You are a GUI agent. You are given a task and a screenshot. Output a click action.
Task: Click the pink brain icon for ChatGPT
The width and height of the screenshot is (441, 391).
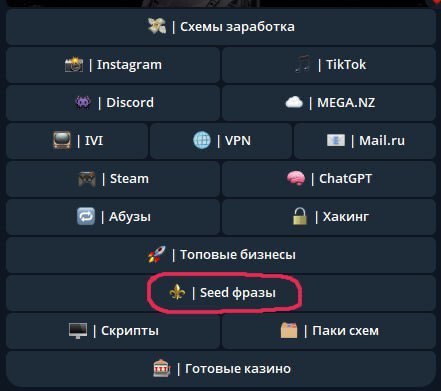pyautogui.click(x=296, y=178)
